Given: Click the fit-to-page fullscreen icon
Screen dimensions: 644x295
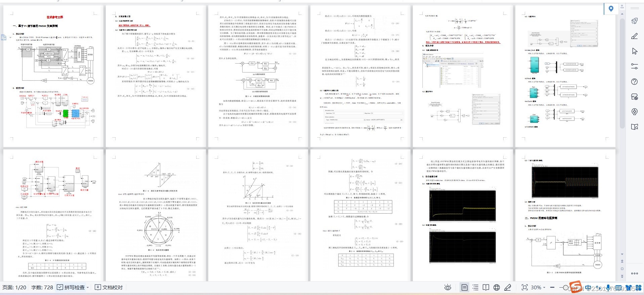Looking at the screenshot, I should point(524,287).
